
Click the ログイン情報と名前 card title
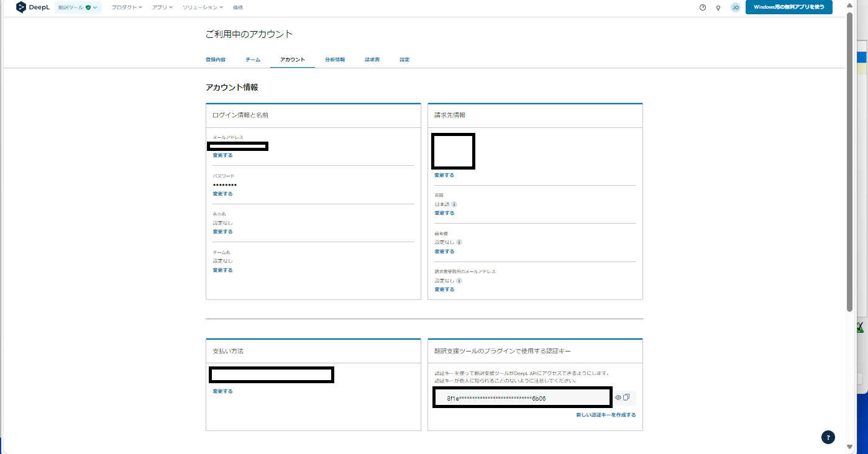click(x=240, y=116)
